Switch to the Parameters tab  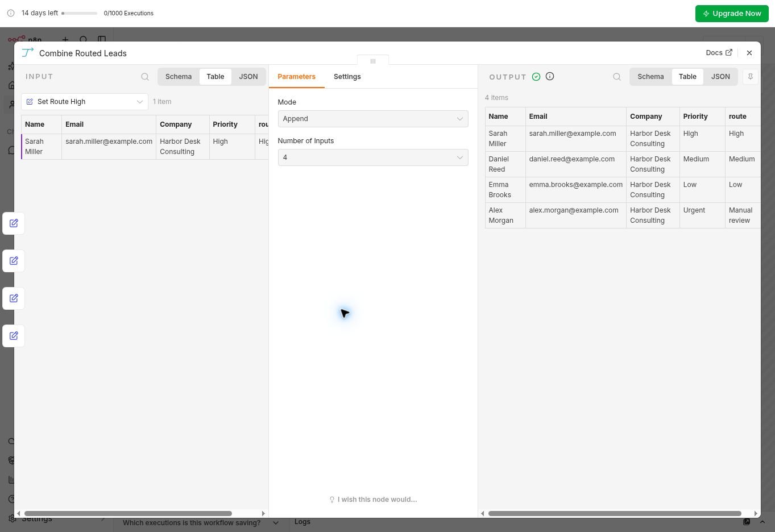pyautogui.click(x=297, y=77)
